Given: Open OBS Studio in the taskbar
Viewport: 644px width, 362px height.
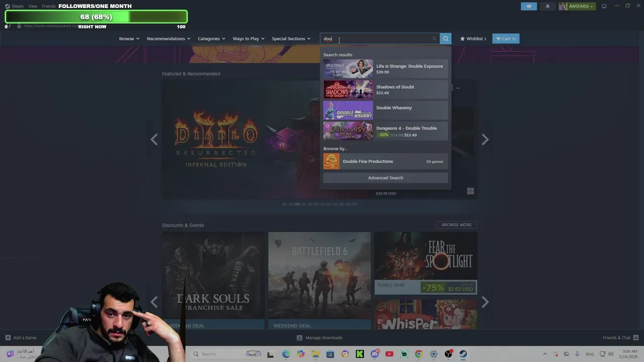Looking at the screenshot, I should (x=448, y=354).
